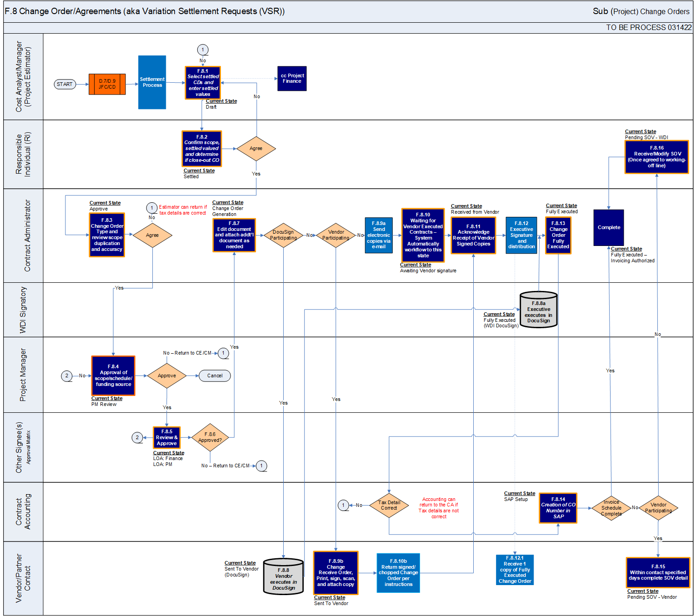Viewport: 696px width, 616px height.
Task: Click the START terminator shape
Action: (x=65, y=84)
